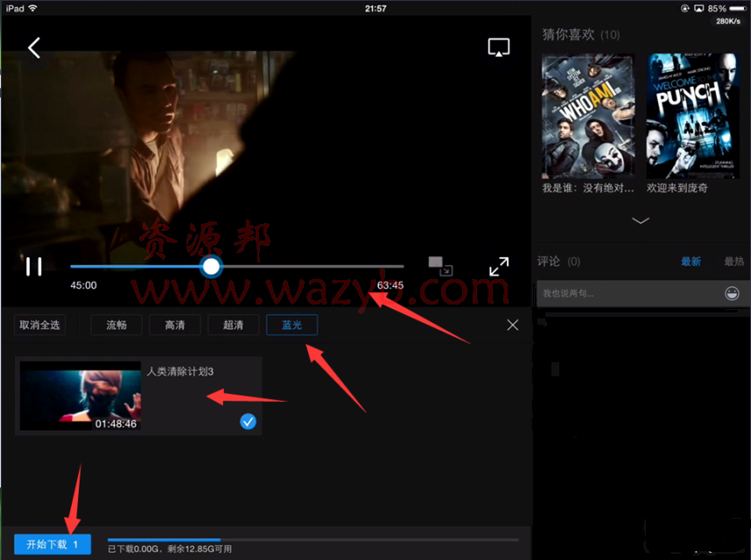
Task: Click the title 欢迎来到庞奇
Action: 677,188
